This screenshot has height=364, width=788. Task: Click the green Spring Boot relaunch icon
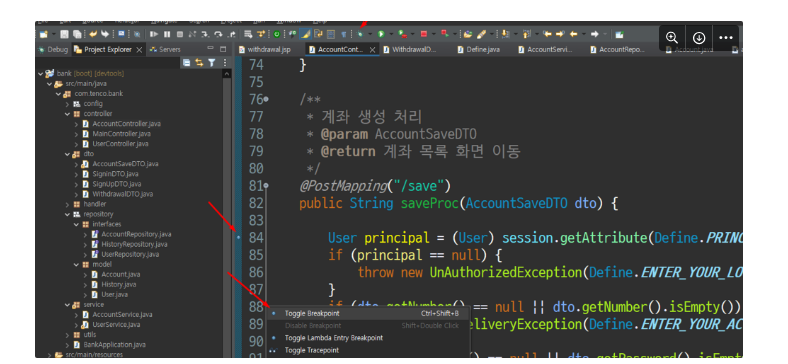click(x=277, y=34)
